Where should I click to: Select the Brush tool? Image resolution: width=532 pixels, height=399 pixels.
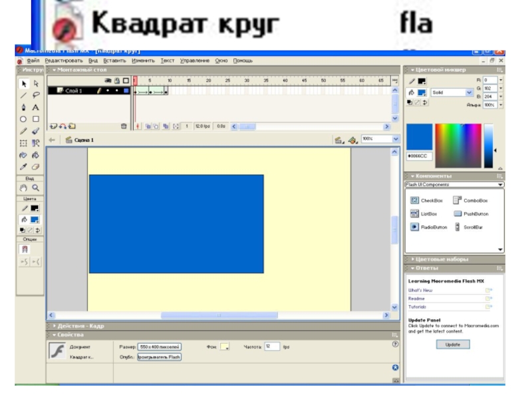pyautogui.click(x=36, y=131)
